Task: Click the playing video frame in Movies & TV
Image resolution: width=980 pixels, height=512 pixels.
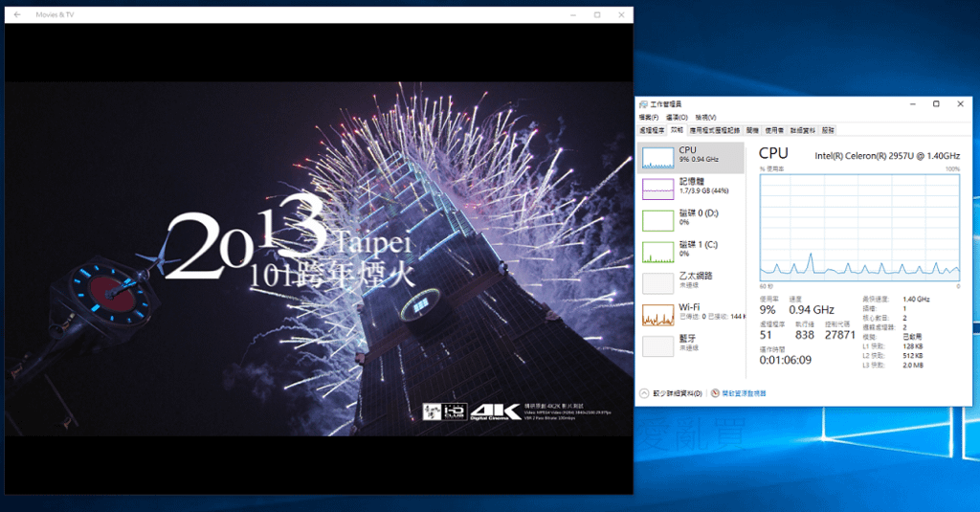Action: coord(319,258)
